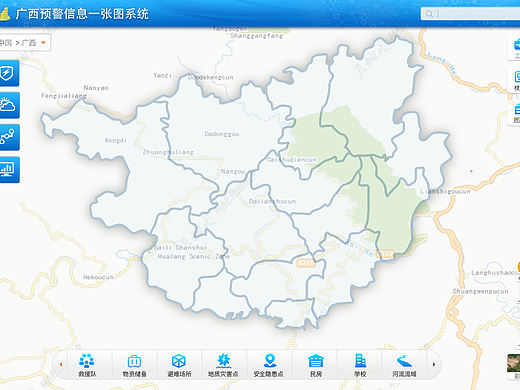Viewport: 520px width, 390px height.
Task: Page the bottom layer bar left
Action: pos(61,365)
